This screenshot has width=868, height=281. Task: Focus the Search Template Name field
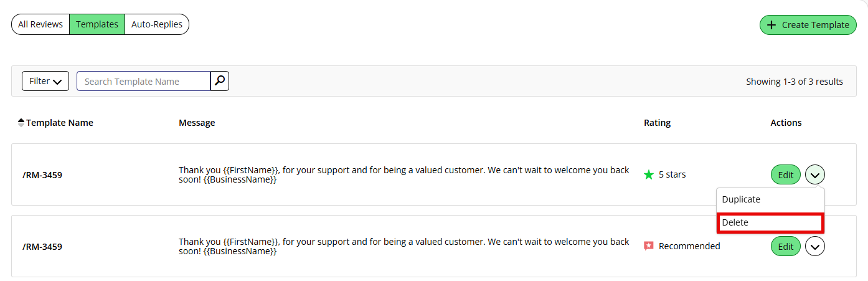click(143, 81)
